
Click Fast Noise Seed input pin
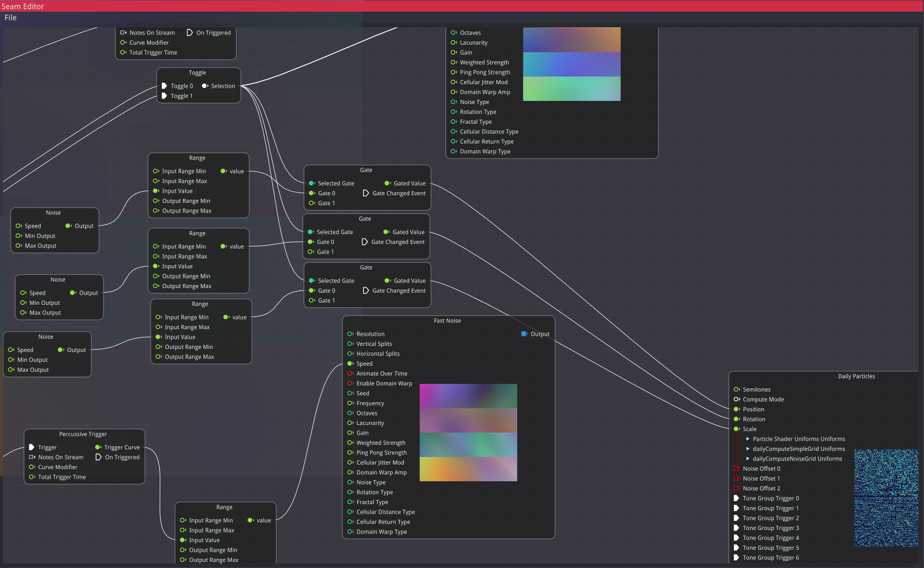pyautogui.click(x=350, y=393)
